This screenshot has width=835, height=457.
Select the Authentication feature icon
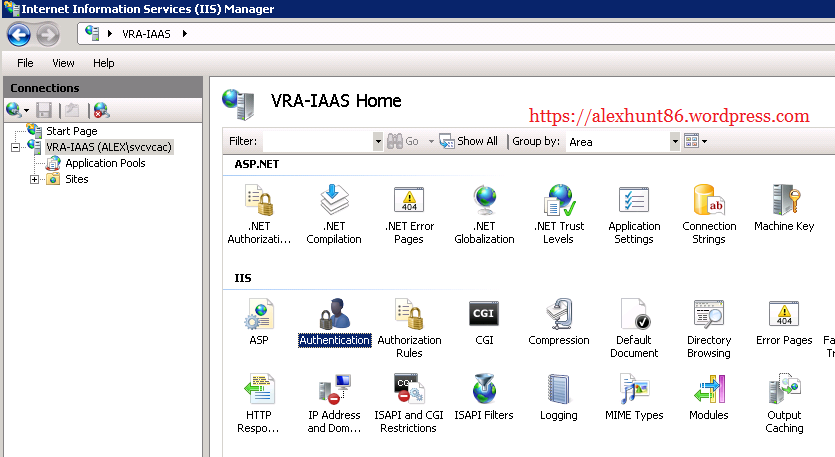click(x=334, y=322)
